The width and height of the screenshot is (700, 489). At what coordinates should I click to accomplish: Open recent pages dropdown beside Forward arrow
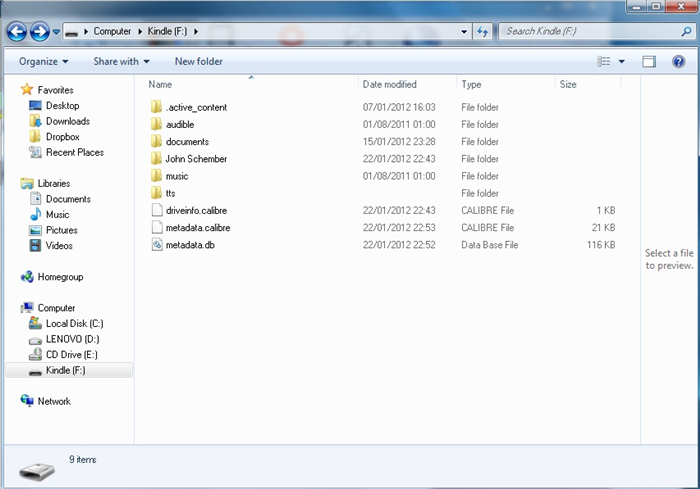tap(56, 32)
